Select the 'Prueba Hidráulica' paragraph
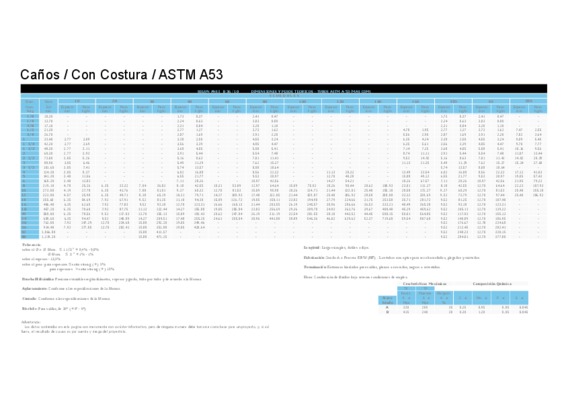Viewport: 566px width, 400px height. (112, 279)
